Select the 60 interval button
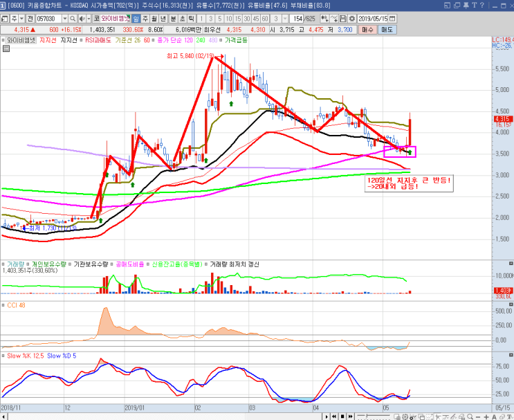Viewport: 514px width, 420px height. 265,19
